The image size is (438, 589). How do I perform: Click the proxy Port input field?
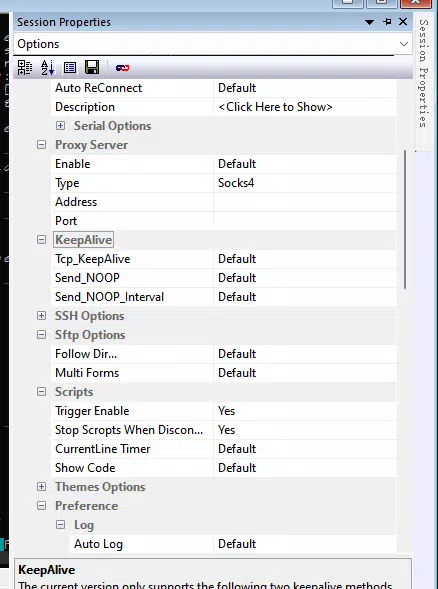coord(305,221)
